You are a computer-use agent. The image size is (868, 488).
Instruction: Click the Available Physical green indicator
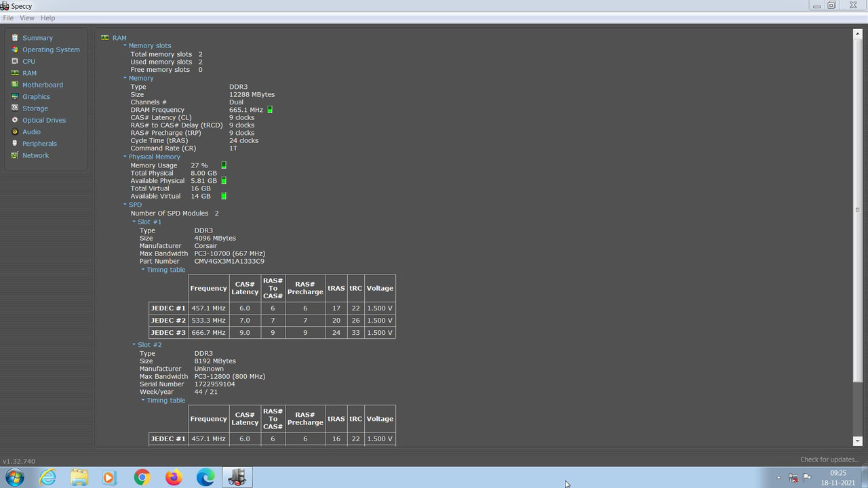(x=224, y=181)
